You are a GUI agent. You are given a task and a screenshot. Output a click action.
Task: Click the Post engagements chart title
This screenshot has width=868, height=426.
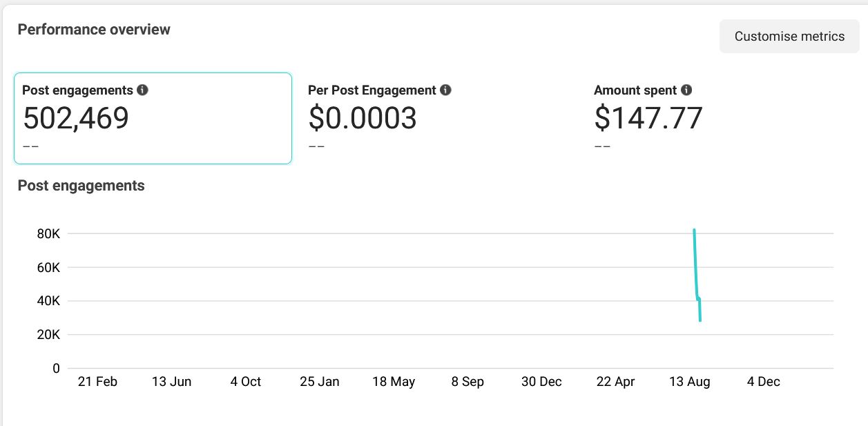pos(81,186)
